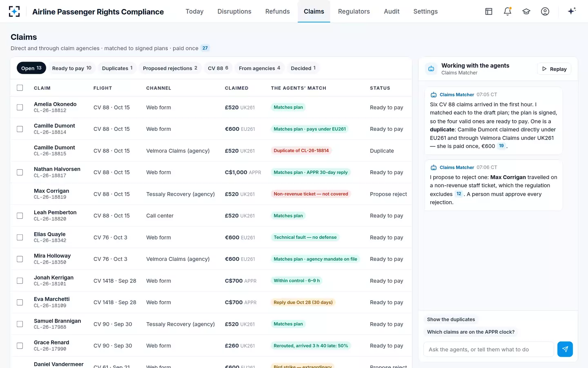This screenshot has height=368, width=588.
Task: Select Nathan Halvorsen claim checkbox
Action: tap(20, 172)
